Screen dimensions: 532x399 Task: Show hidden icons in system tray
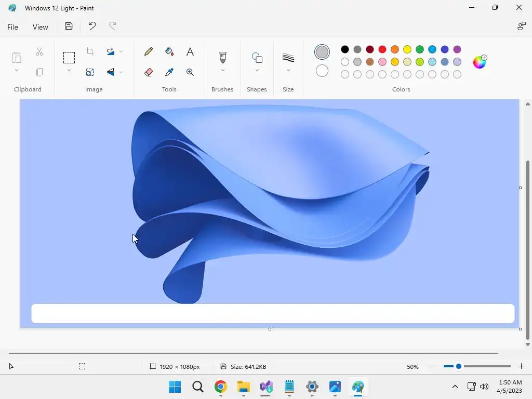pyautogui.click(x=455, y=387)
